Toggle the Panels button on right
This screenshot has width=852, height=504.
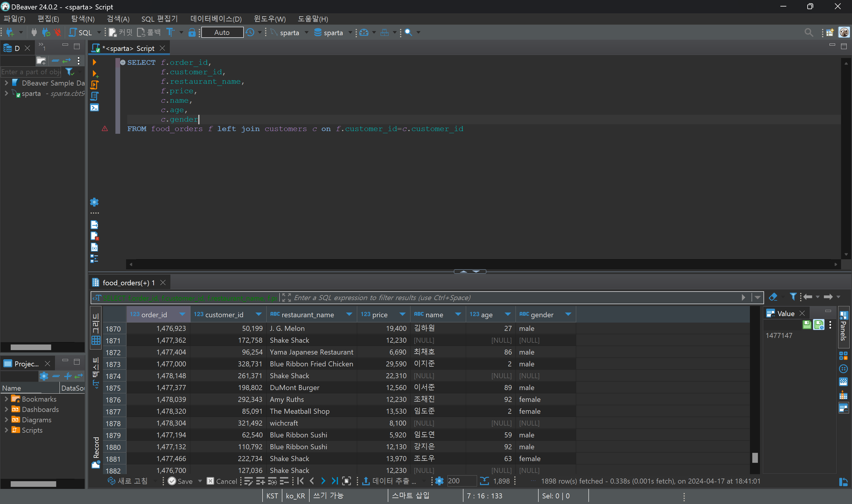[x=843, y=326]
